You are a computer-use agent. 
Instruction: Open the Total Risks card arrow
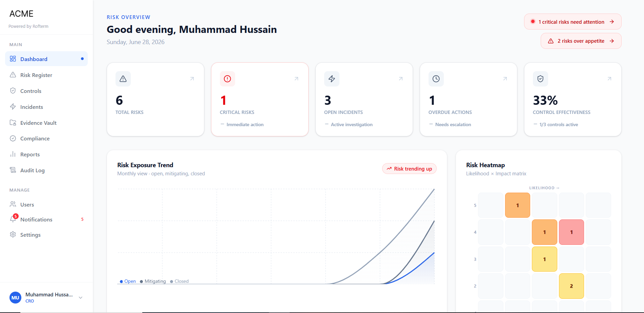192,79
